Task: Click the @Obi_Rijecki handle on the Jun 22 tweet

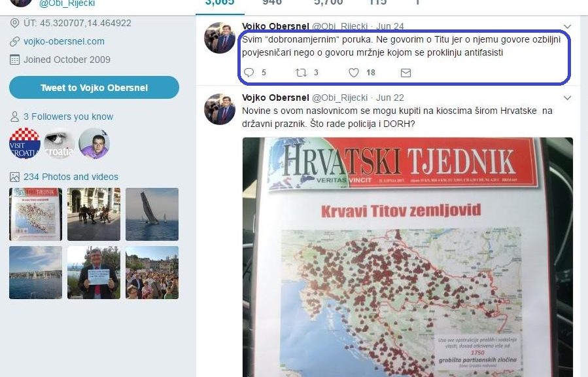Action: [x=339, y=98]
